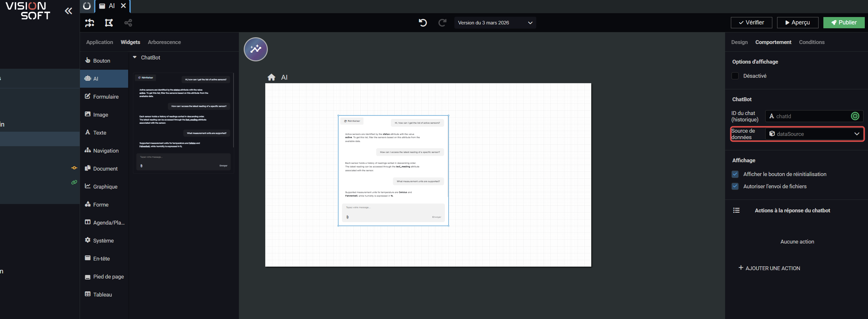Collapse the ChatBot widget section
868x319 pixels.
pyautogui.click(x=135, y=57)
